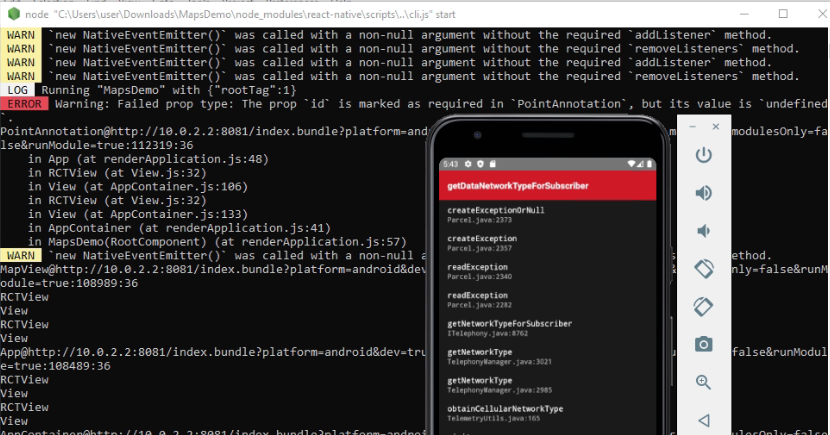Rotate emulator left using rotate icon

[x=703, y=269]
